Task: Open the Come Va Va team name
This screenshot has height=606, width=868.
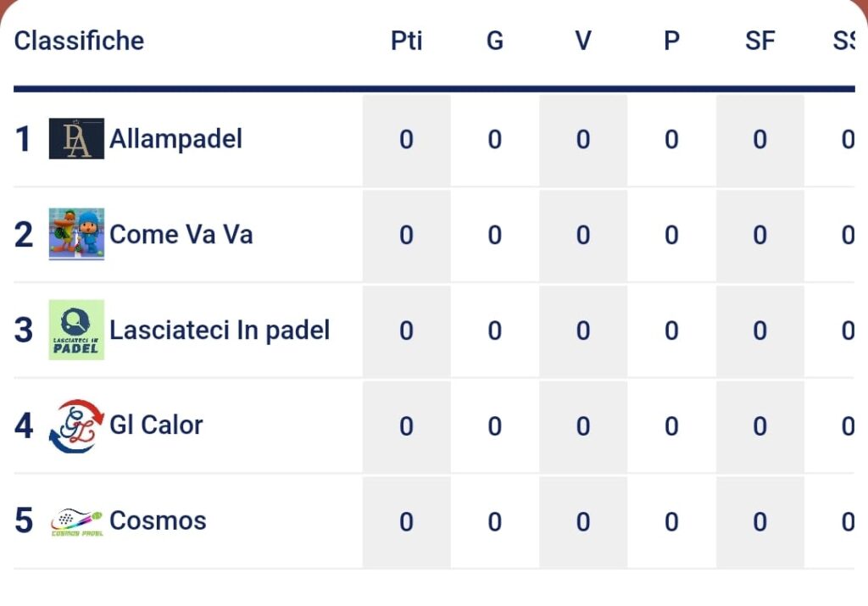Action: click(x=181, y=234)
